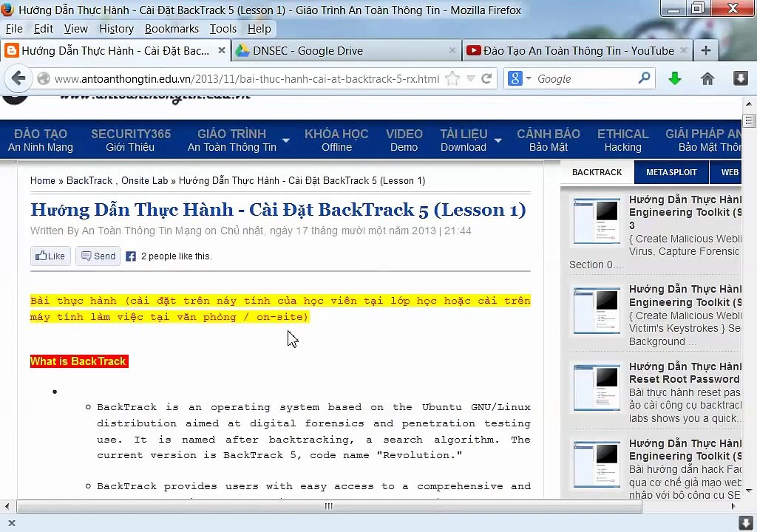This screenshot has height=532, width=757.
Task: Click the scrollbar down arrow
Action: (749, 491)
